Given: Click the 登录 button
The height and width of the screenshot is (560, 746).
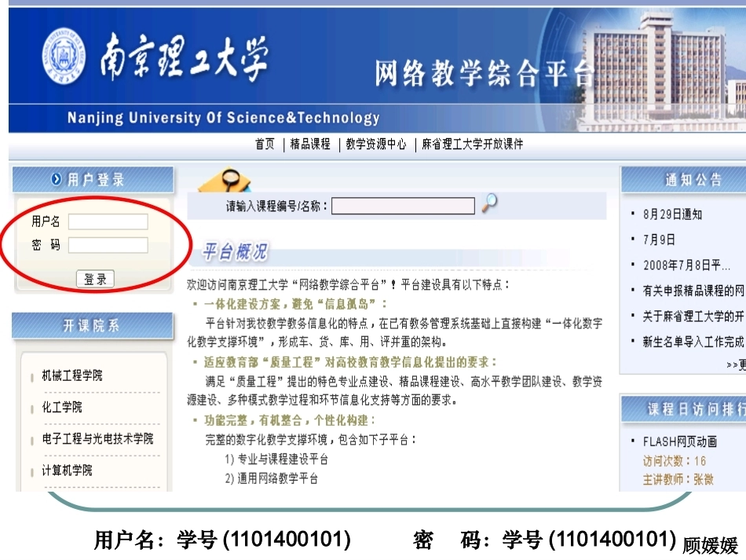Looking at the screenshot, I should pyautogui.click(x=95, y=279).
